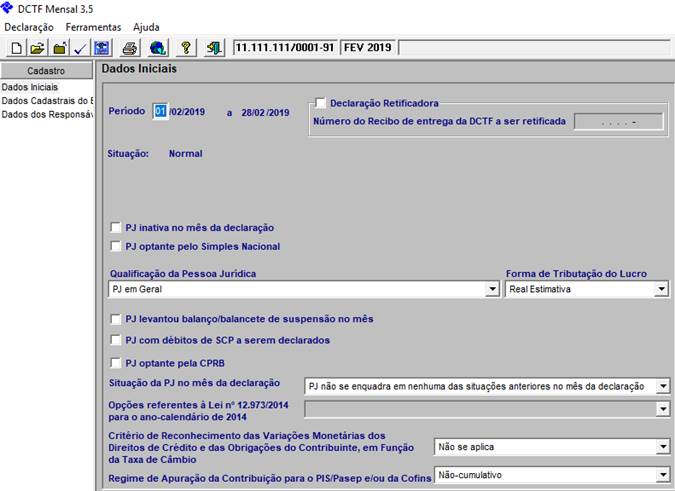This screenshot has height=491, width=675.
Task: Click the New declaration toolbar icon
Action: click(x=15, y=47)
